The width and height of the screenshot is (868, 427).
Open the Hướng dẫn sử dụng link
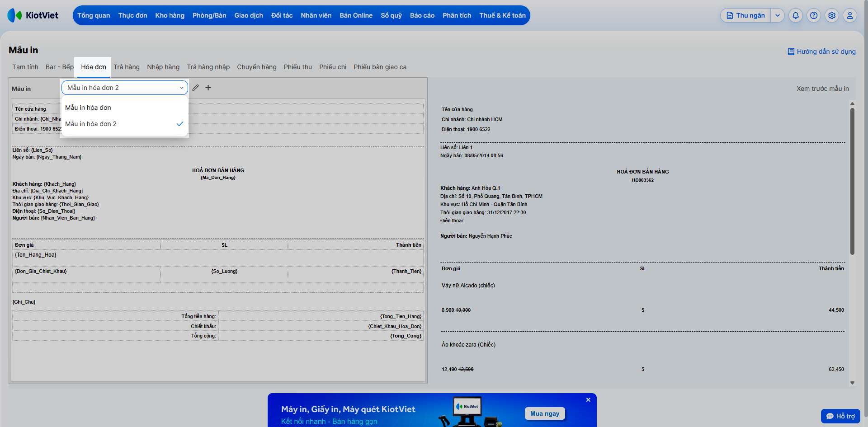821,52
